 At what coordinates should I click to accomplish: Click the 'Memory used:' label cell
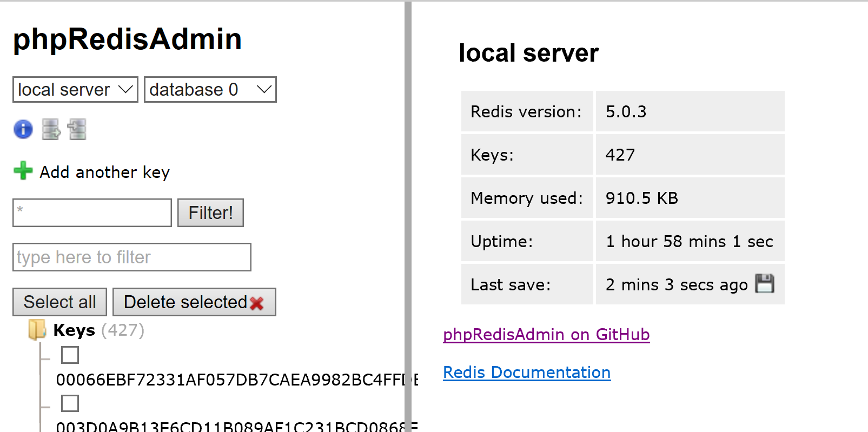click(527, 198)
